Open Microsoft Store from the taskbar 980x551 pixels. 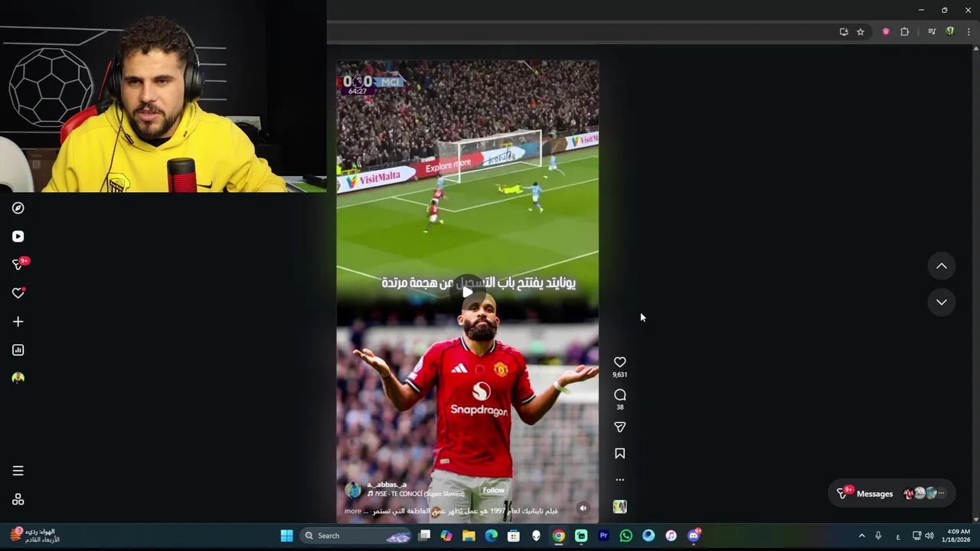(x=514, y=536)
